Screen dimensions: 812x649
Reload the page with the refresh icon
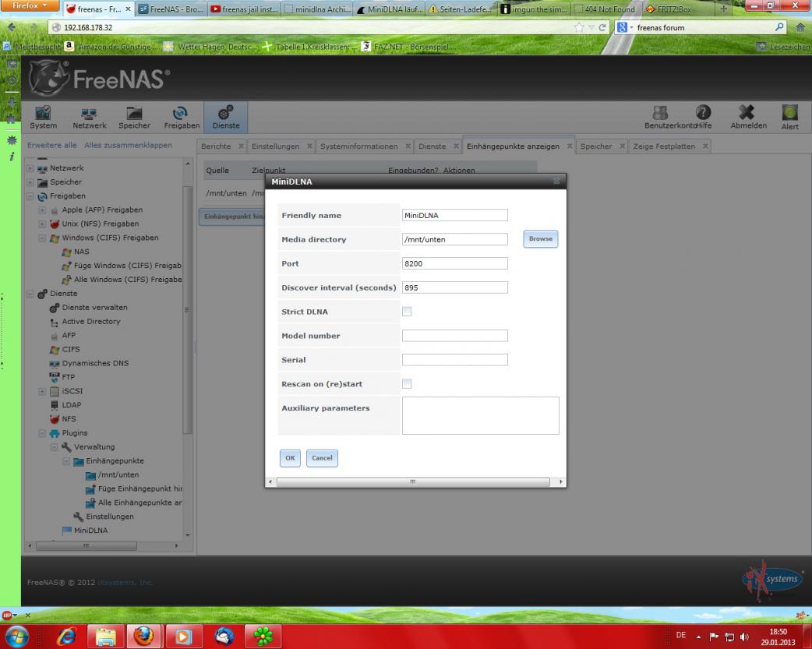[602, 27]
